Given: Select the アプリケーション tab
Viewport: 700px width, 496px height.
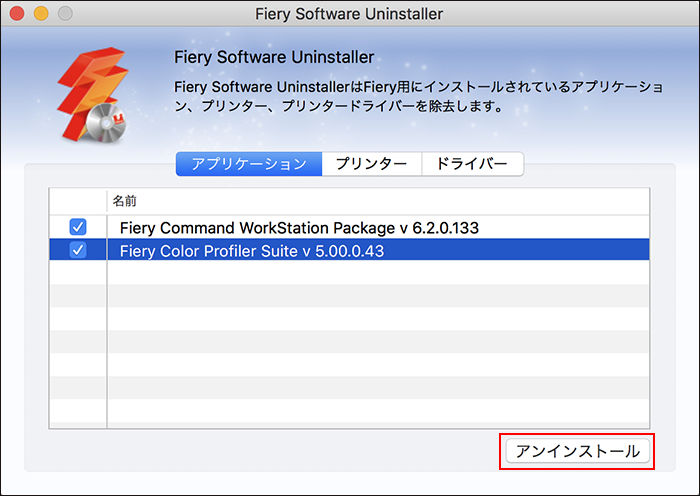Looking at the screenshot, I should pyautogui.click(x=249, y=164).
